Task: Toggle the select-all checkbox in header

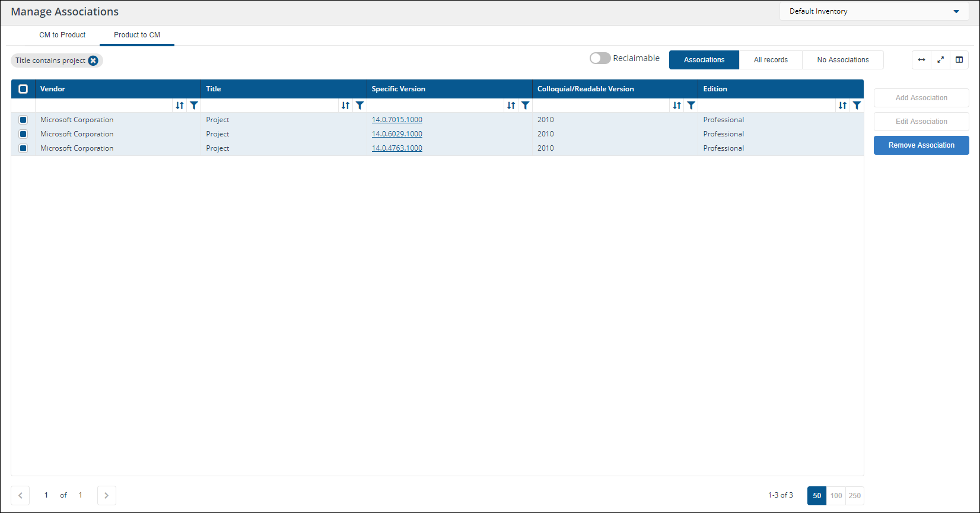Action: [23, 89]
